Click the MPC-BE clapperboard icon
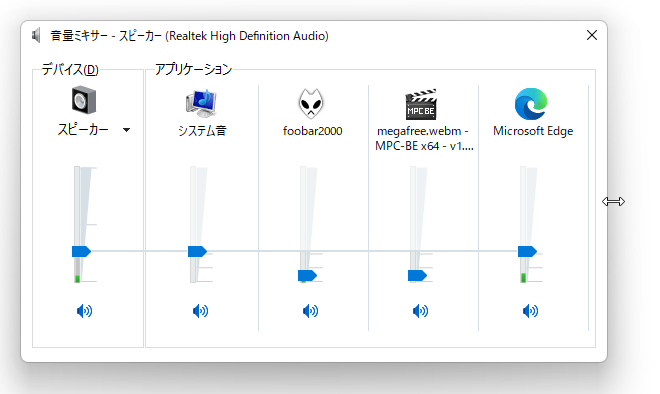660x394 pixels. click(x=421, y=104)
